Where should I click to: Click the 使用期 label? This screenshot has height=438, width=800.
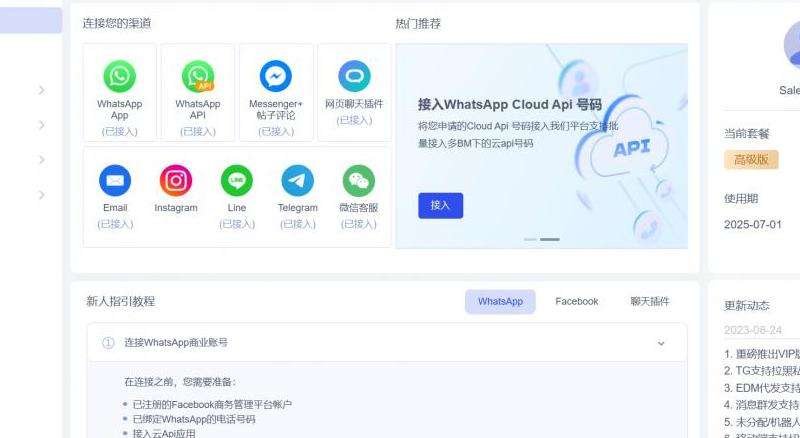741,199
